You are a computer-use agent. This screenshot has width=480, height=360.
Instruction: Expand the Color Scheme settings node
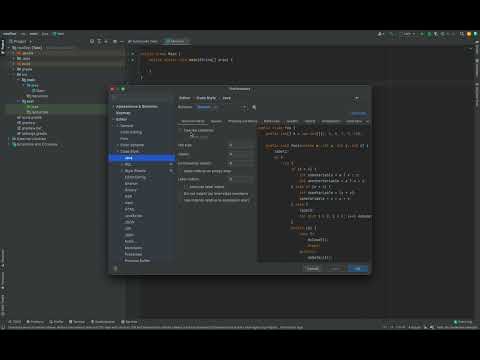[x=118, y=145]
